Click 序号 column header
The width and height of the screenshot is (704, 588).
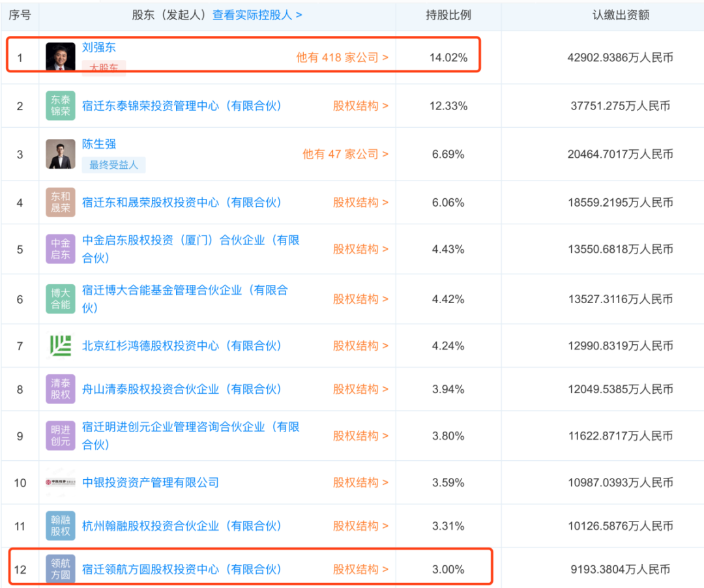click(20, 15)
